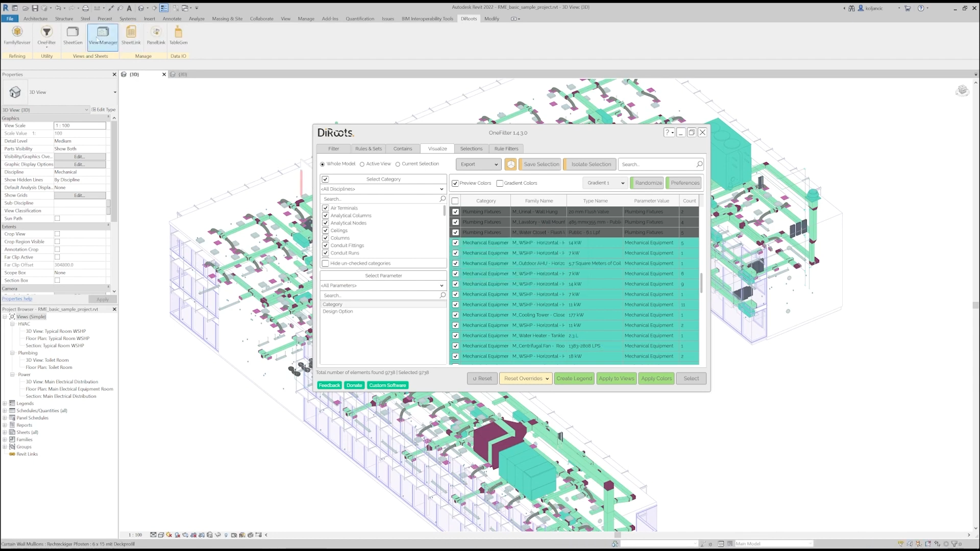980x551 pixels.
Task: Close the Project Browser panel
Action: click(114, 309)
